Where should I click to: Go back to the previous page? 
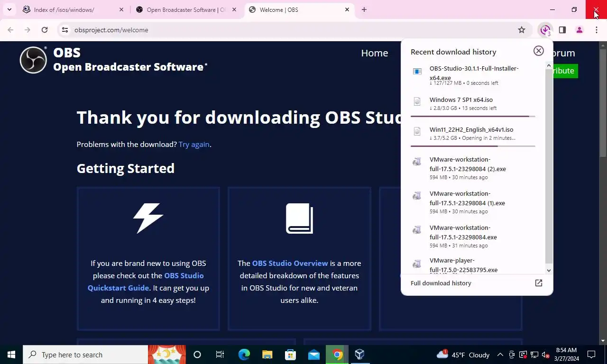(x=10, y=30)
